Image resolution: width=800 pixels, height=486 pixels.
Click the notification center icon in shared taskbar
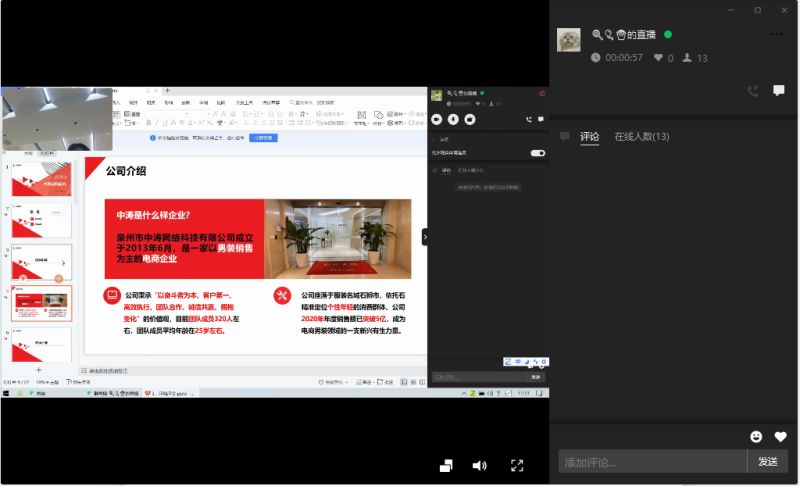[x=539, y=393]
